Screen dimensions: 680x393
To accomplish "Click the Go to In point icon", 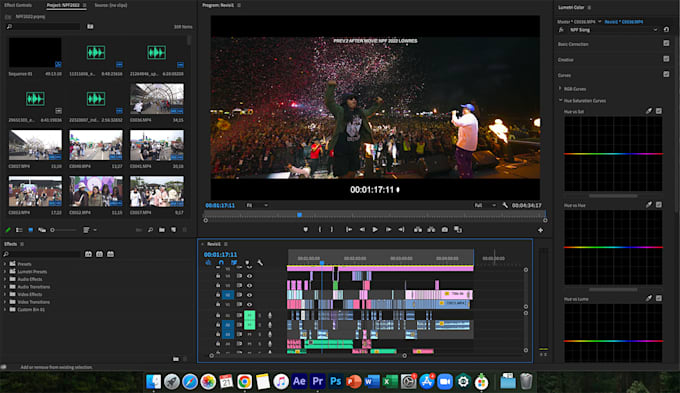I will pos(349,229).
